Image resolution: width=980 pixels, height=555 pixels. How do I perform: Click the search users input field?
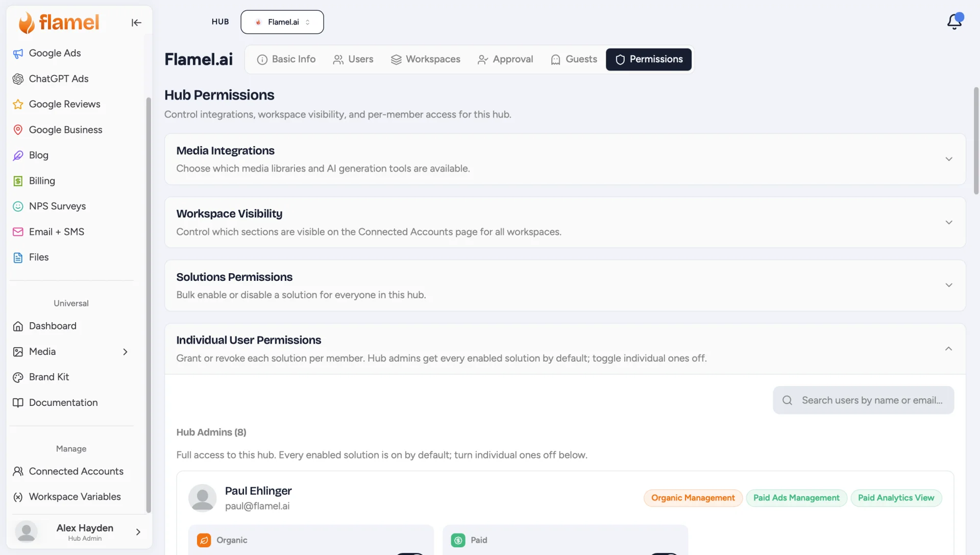point(863,400)
